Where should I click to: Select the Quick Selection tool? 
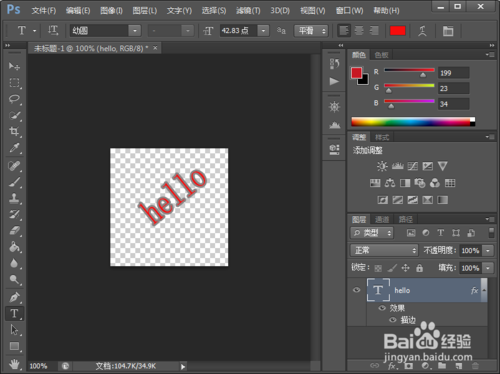14,115
